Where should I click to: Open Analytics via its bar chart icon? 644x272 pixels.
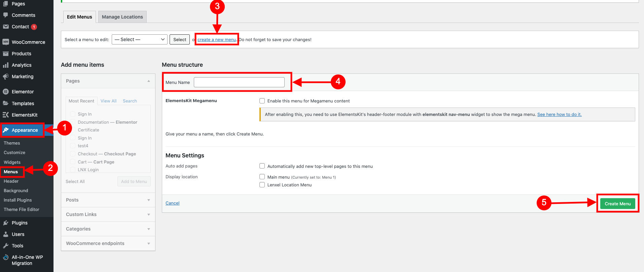pos(6,65)
